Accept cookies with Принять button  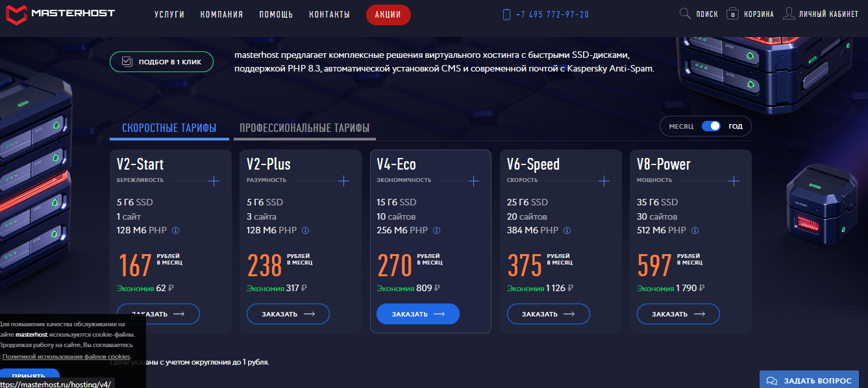(x=29, y=377)
